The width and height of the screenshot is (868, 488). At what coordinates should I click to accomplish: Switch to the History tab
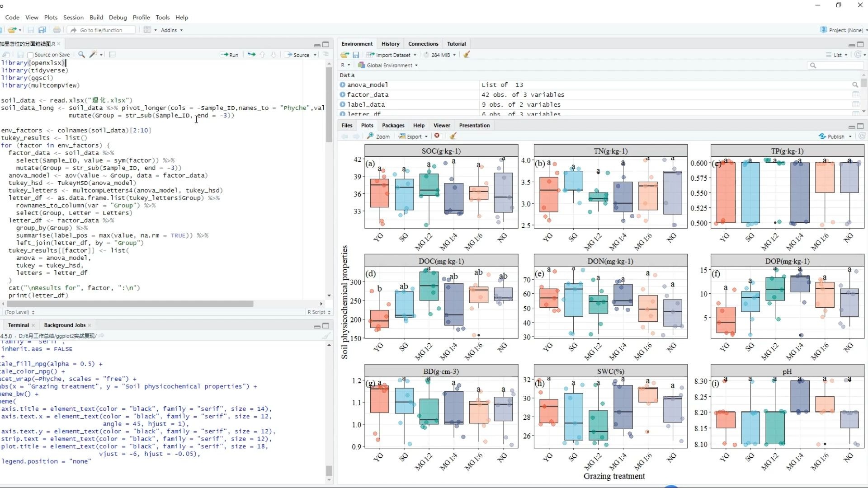[x=390, y=44]
